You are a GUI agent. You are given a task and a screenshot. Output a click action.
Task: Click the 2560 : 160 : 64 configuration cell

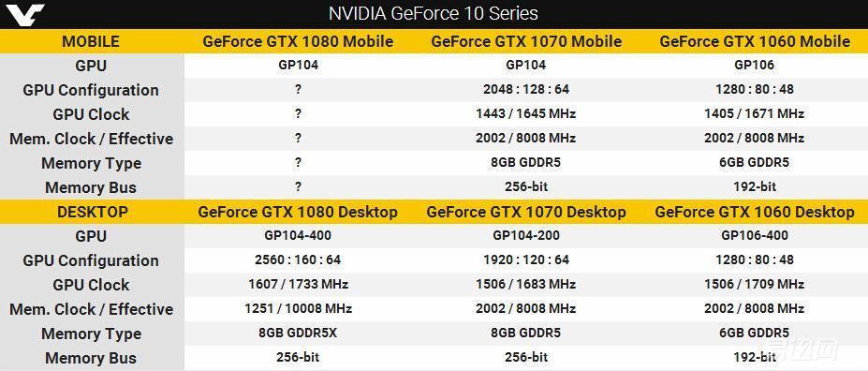[x=298, y=260]
